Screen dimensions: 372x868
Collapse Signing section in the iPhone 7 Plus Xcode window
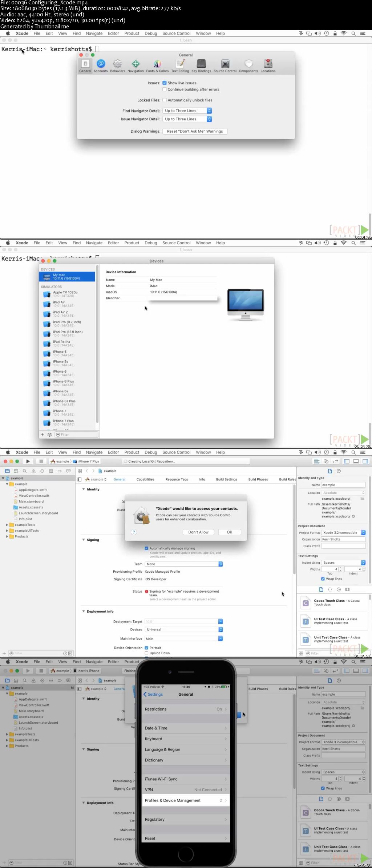coord(84,540)
